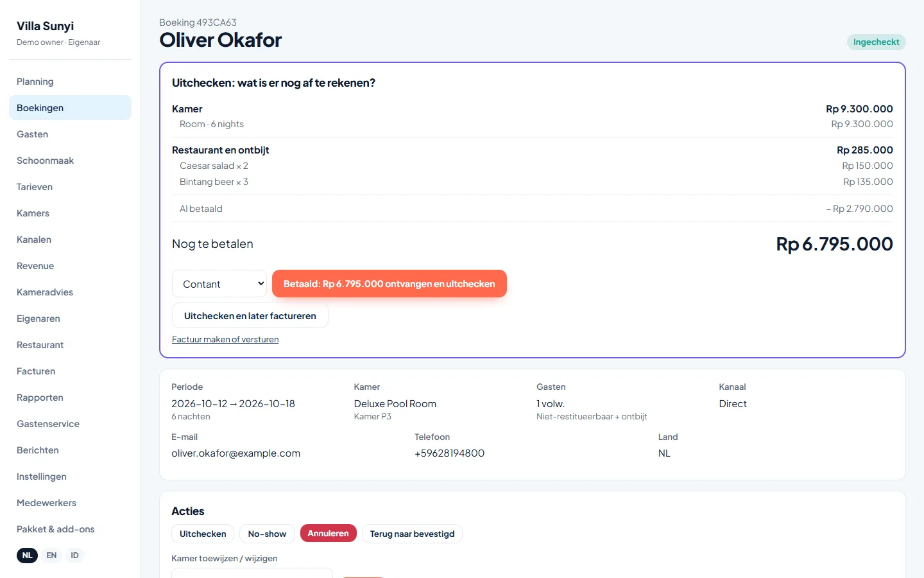Image resolution: width=924 pixels, height=578 pixels.
Task: Open Berichten section
Action: [70, 450]
